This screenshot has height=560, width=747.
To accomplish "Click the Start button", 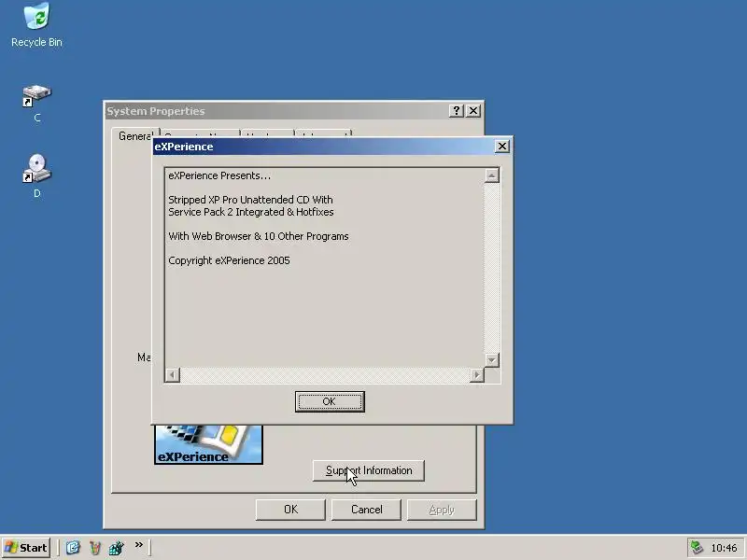I will tap(26, 548).
